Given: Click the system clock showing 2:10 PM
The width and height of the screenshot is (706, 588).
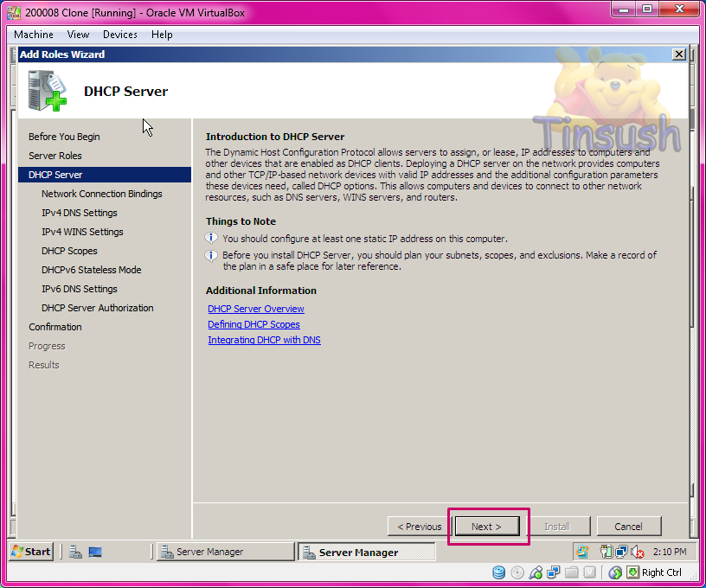Looking at the screenshot, I should [670, 552].
